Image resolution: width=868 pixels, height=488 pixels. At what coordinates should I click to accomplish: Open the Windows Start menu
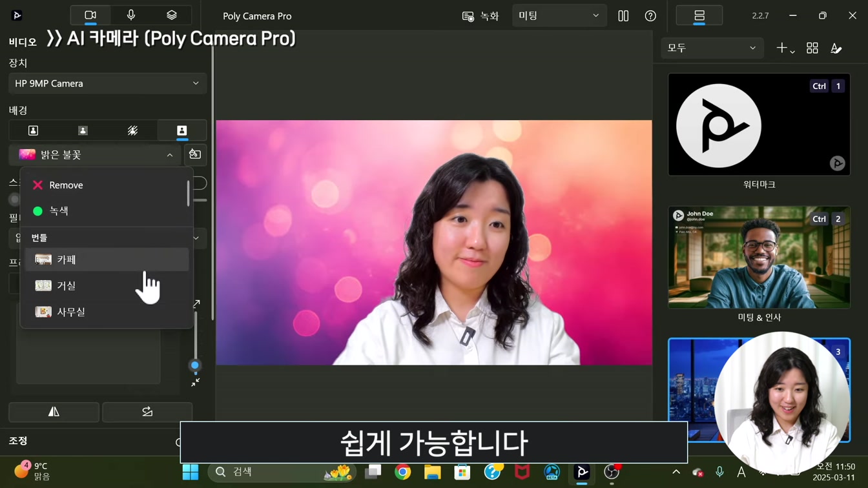point(191,472)
